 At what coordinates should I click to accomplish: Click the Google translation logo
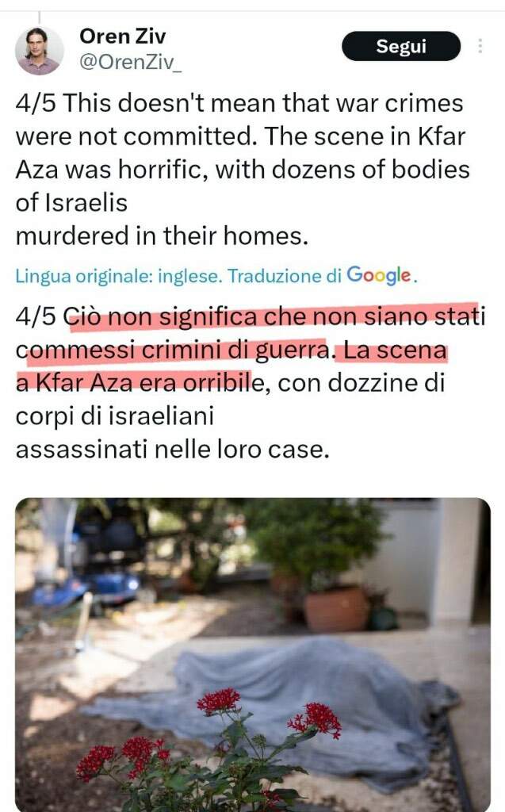379,275
